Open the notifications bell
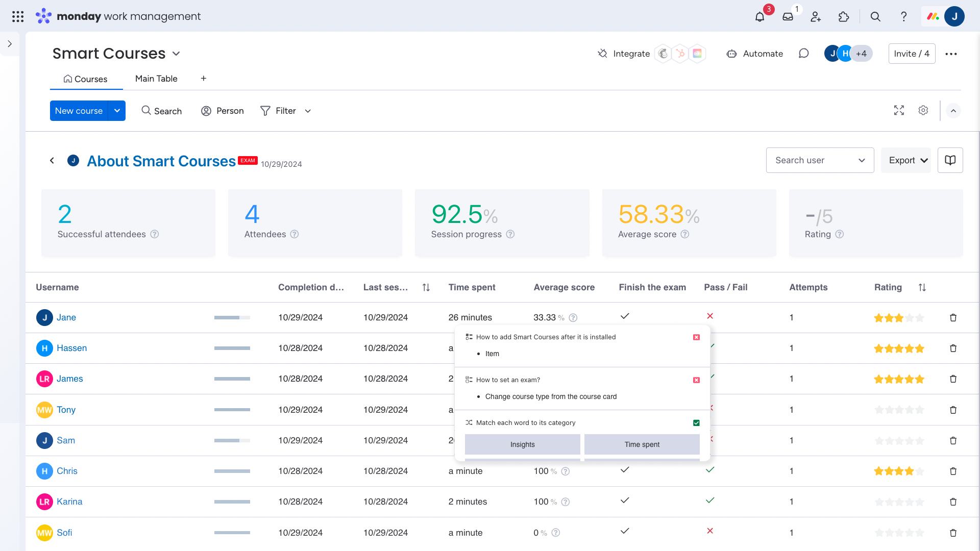The width and height of the screenshot is (980, 551). click(759, 16)
